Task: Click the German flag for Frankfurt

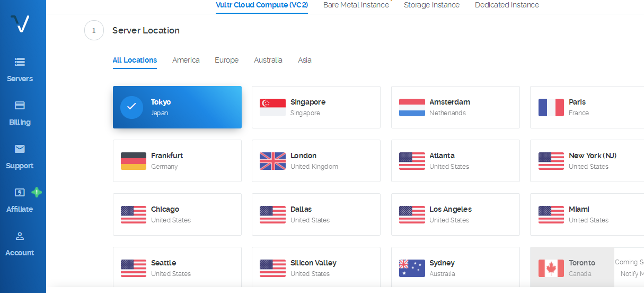Action: pos(134,161)
